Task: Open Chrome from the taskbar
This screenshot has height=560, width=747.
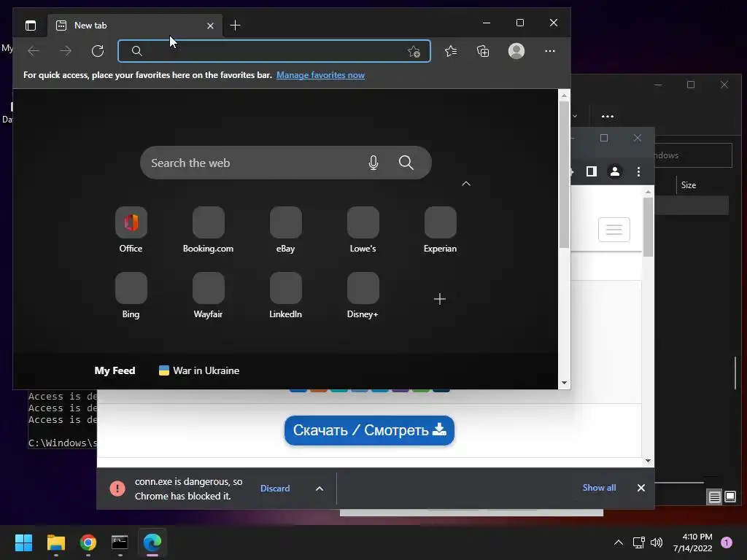Action: point(88,542)
